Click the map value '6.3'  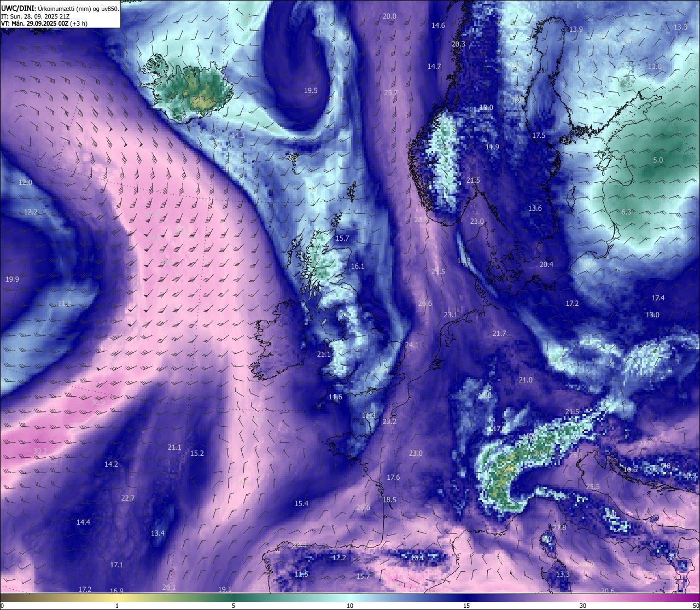click(626, 212)
